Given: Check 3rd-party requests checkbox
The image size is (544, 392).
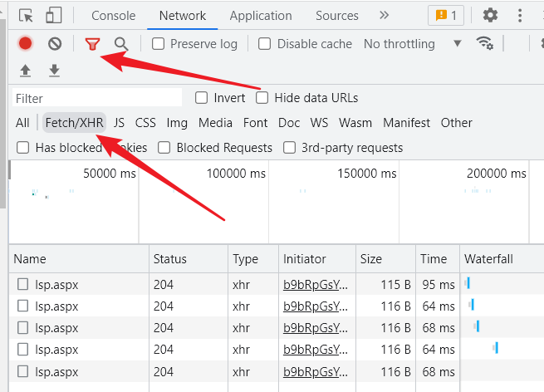Looking at the screenshot, I should point(289,148).
